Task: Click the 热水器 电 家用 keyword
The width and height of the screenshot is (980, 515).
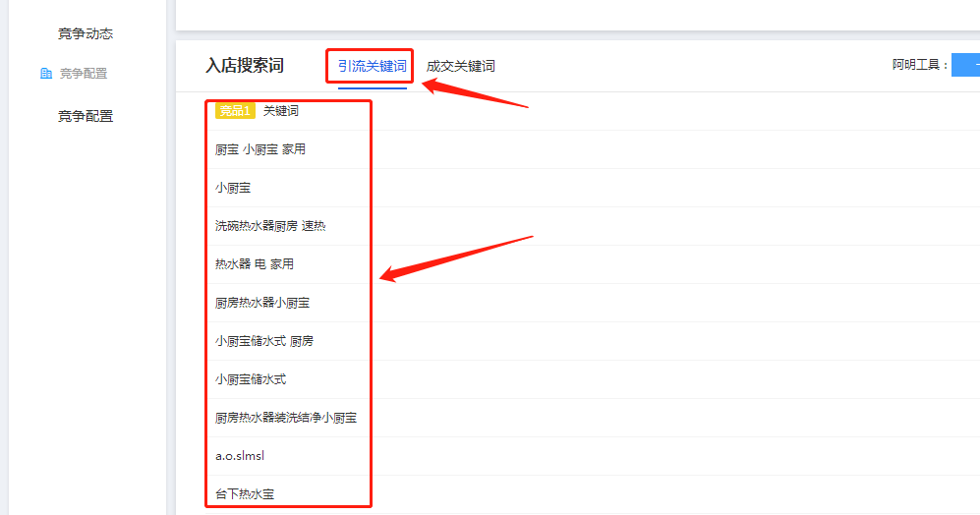Action: click(x=254, y=264)
